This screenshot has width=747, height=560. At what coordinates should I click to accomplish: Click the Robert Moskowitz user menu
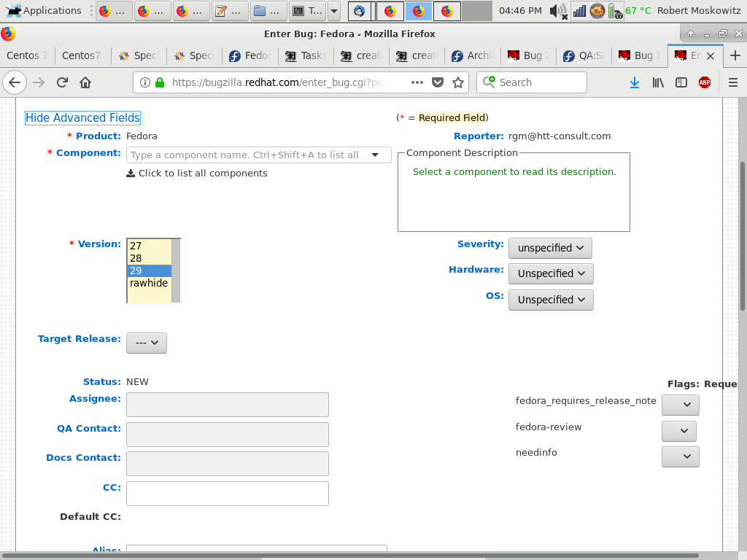click(x=699, y=10)
